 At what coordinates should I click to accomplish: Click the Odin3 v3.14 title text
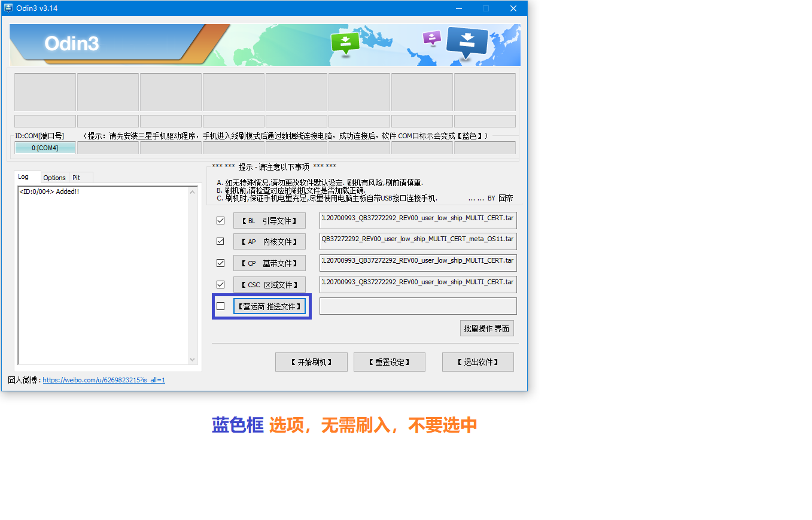(x=37, y=8)
